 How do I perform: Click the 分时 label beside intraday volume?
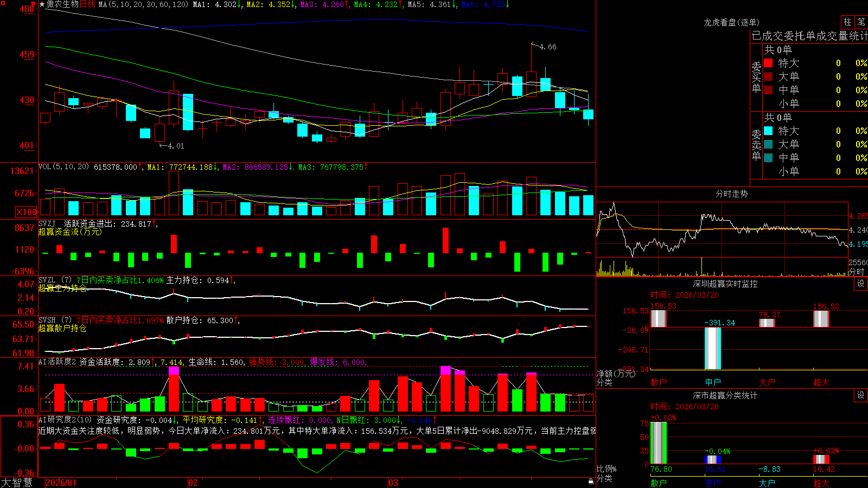coord(857,272)
